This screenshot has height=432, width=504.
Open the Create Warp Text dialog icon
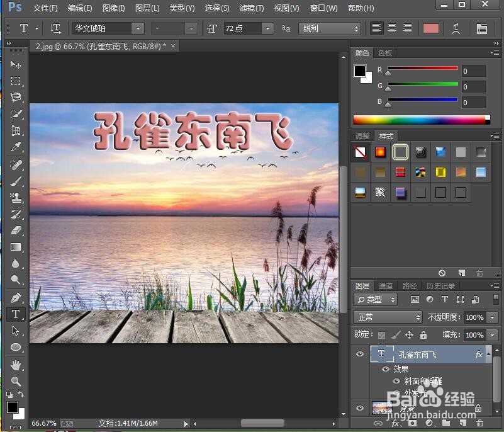click(456, 28)
